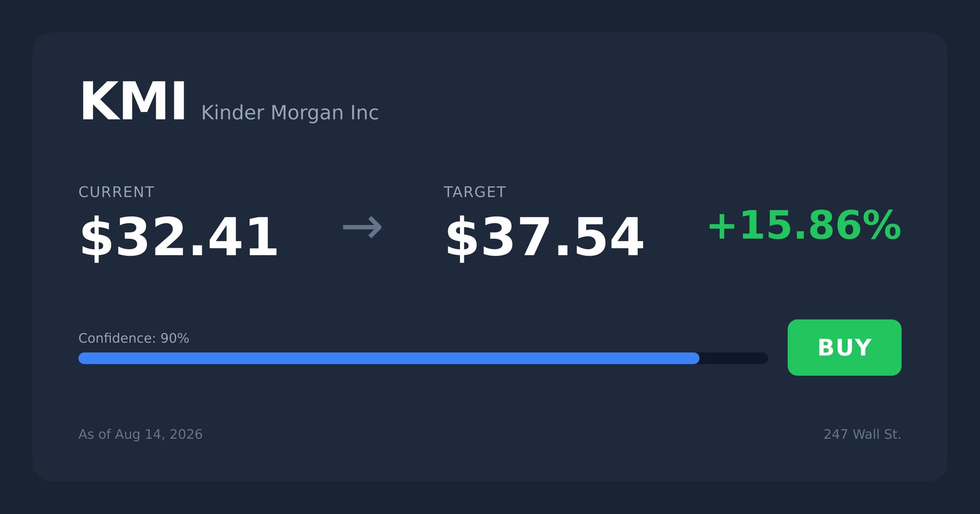Click the plus sign of the gain
Viewport: 980px width, 514px height.
point(722,226)
